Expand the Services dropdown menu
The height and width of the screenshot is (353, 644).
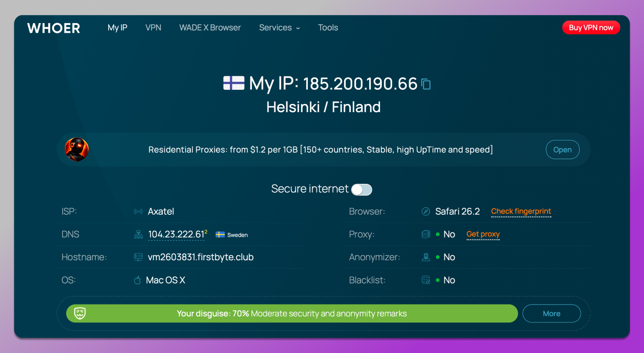279,28
